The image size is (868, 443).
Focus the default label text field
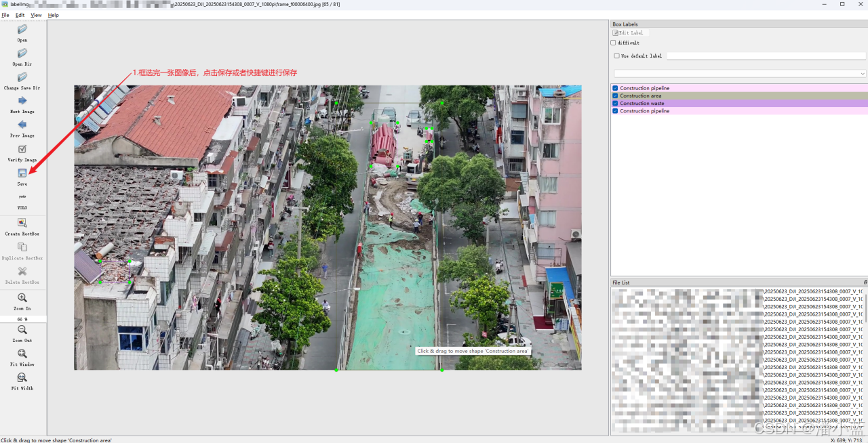tap(766, 56)
